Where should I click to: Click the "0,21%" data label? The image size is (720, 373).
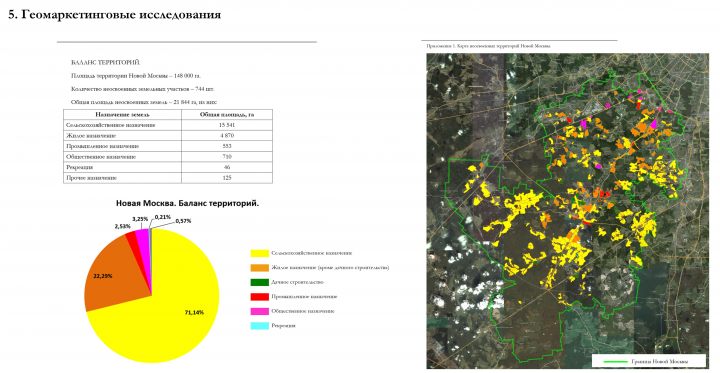(163, 217)
